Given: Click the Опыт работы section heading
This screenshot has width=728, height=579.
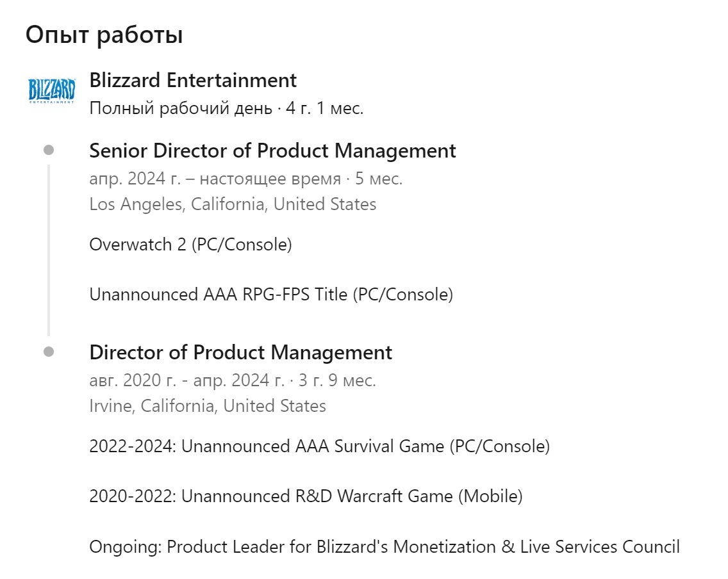Looking at the screenshot, I should pos(104,35).
